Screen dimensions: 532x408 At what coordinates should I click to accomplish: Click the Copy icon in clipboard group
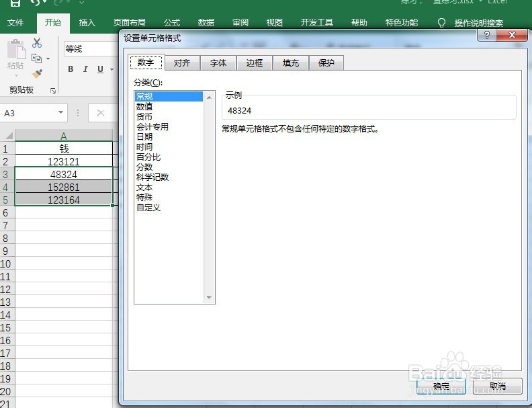point(36,58)
